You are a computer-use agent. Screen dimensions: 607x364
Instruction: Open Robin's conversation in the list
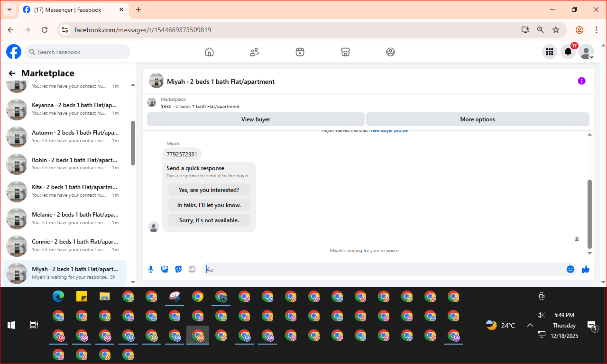(65, 164)
